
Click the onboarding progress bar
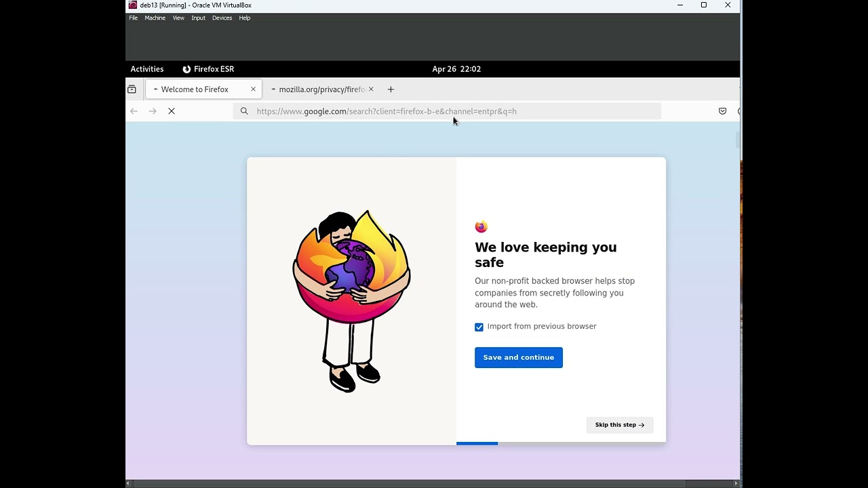[x=561, y=443]
